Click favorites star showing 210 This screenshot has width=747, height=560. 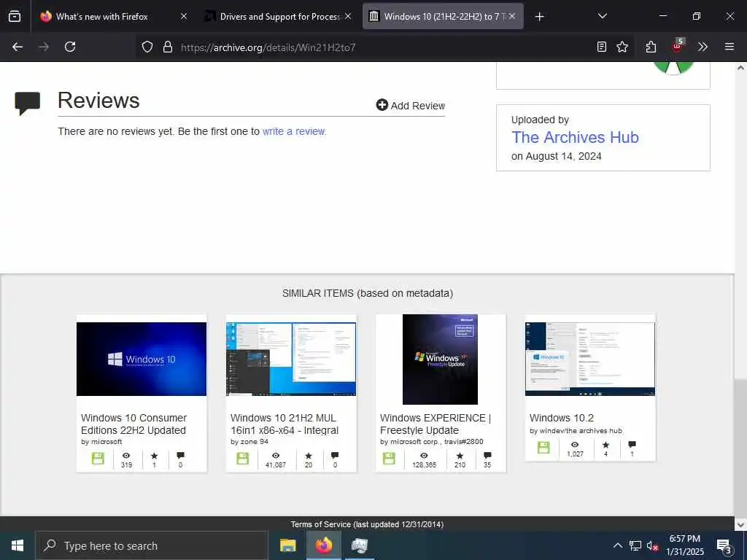click(460, 456)
